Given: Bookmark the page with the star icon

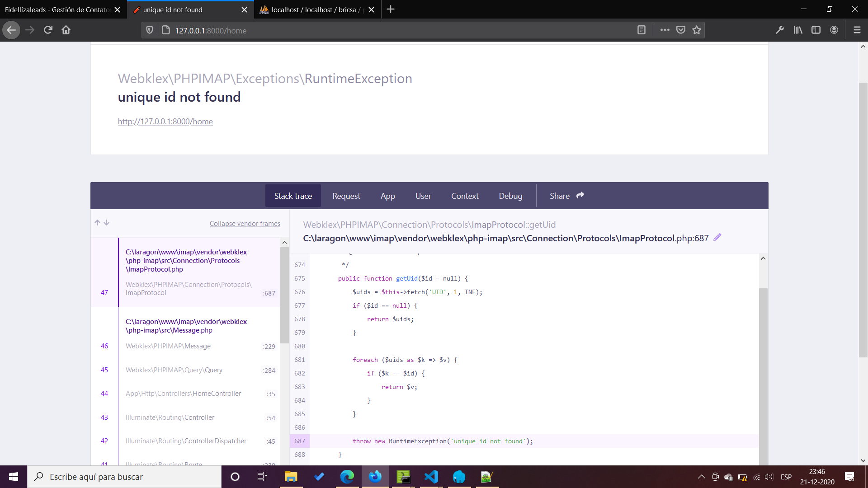Looking at the screenshot, I should point(697,30).
